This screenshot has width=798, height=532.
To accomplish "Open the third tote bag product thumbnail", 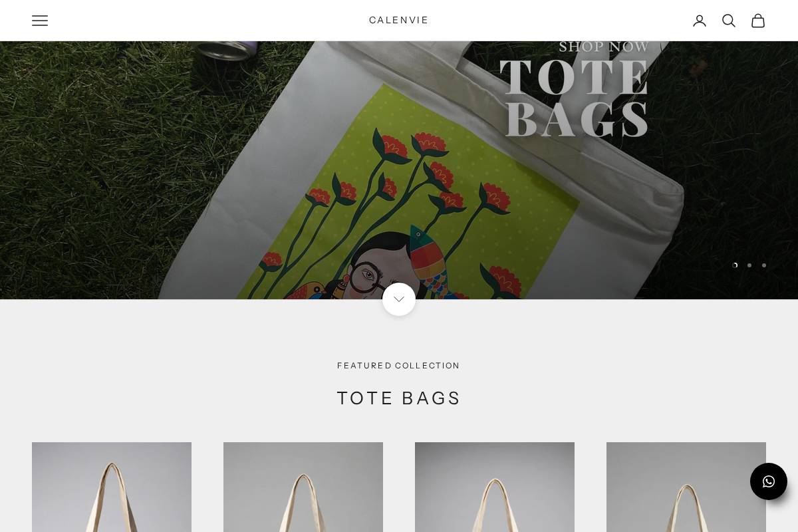I will (495, 487).
